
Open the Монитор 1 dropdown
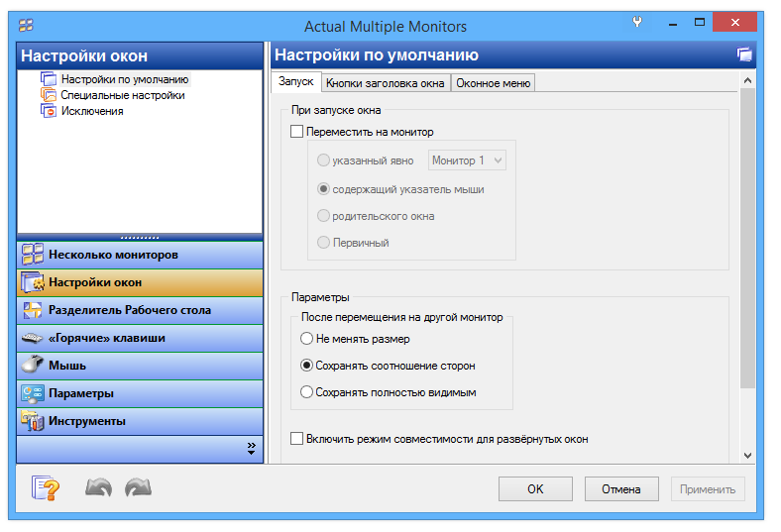[x=467, y=160]
